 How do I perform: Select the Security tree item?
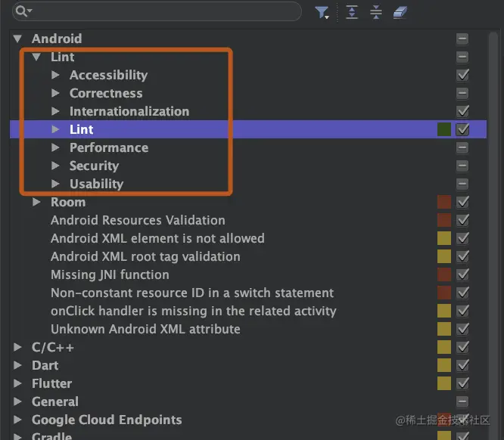click(x=94, y=166)
